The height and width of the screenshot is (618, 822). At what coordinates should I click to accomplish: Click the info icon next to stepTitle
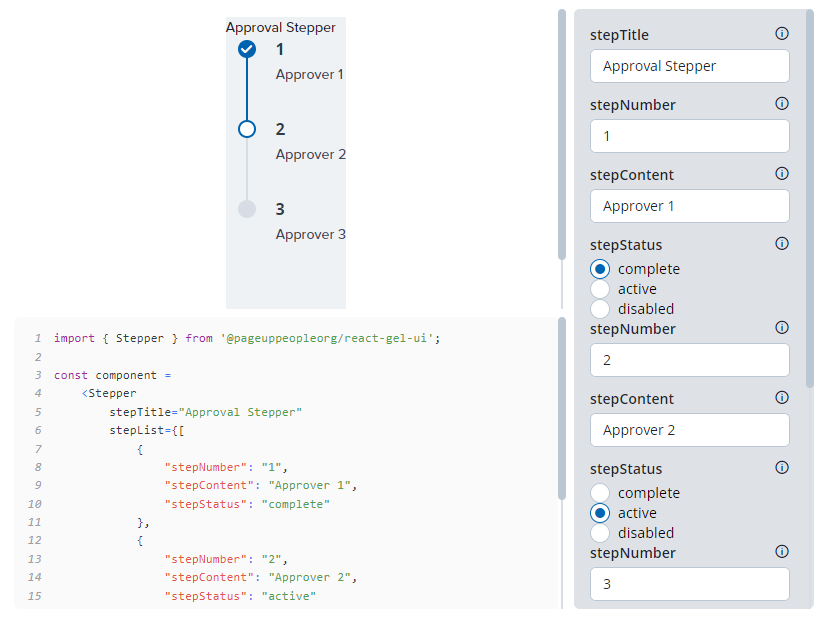tap(782, 34)
